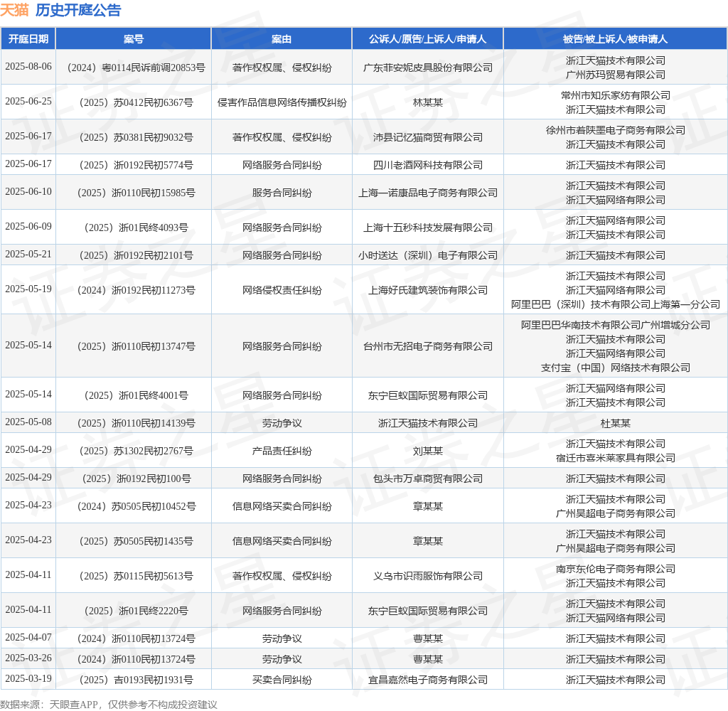Click the 公诉人/原告/上诉人/申请人 header
The width and height of the screenshot is (728, 711).
coord(427,39)
